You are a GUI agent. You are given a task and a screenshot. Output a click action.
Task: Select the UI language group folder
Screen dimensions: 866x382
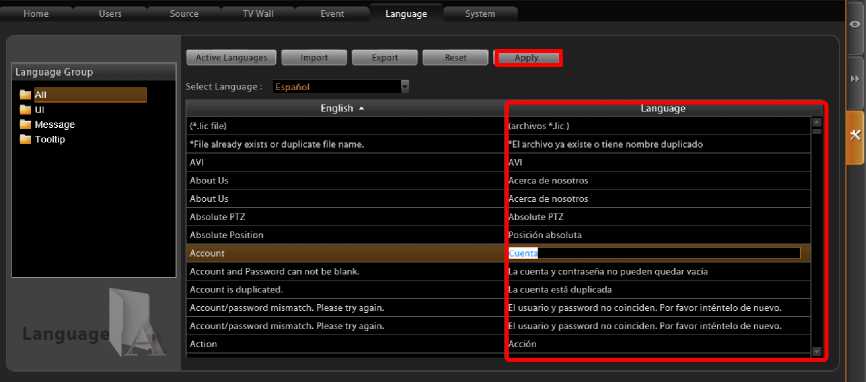(40, 110)
